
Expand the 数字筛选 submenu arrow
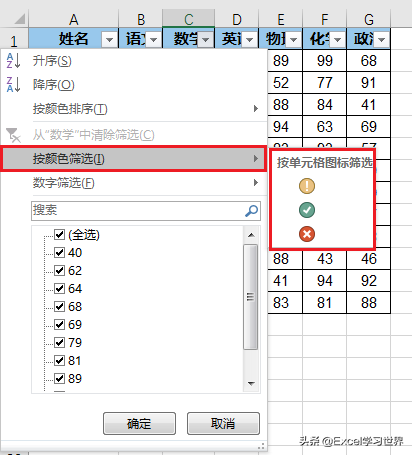(x=256, y=183)
